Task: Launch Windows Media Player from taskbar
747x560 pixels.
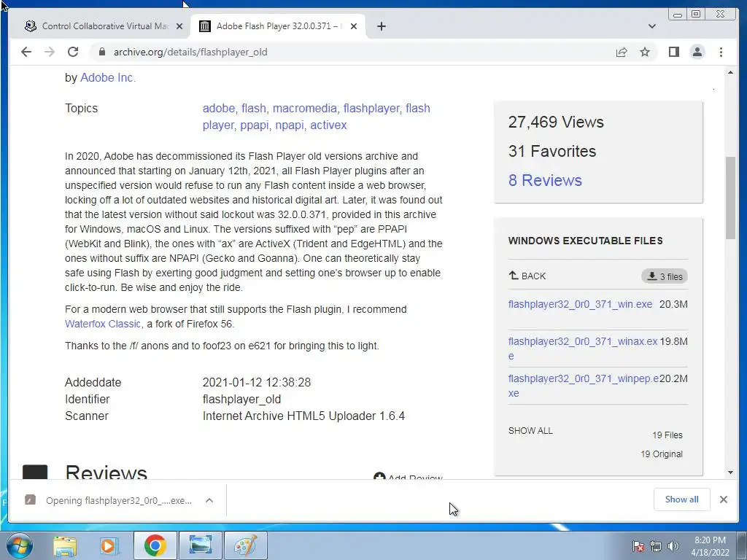Action: pyautogui.click(x=109, y=545)
